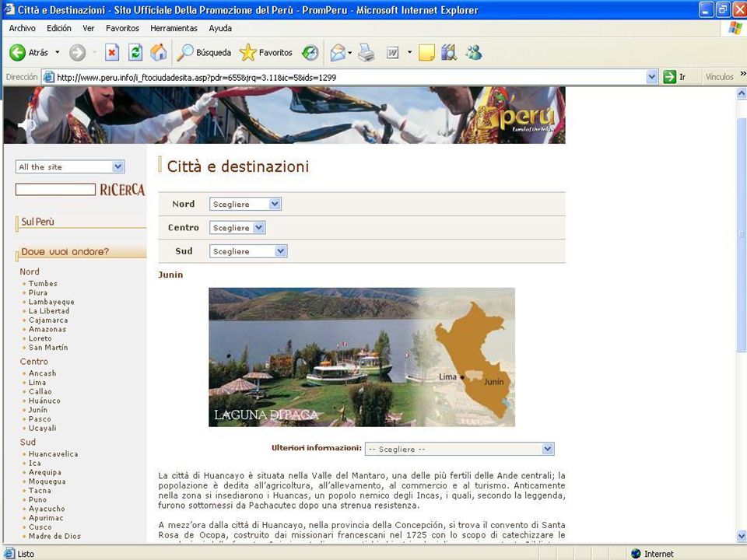Click the Atrás back arrow icon
Viewport: 747px width, 560px height.
click(x=18, y=52)
